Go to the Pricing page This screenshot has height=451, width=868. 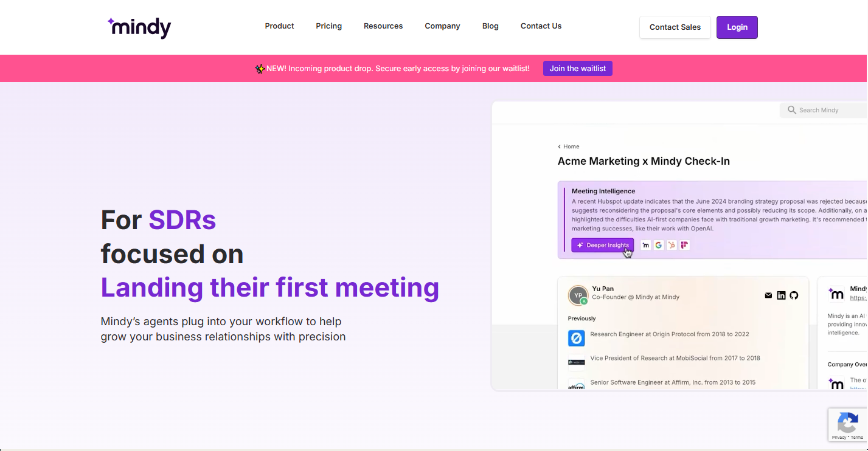point(328,26)
